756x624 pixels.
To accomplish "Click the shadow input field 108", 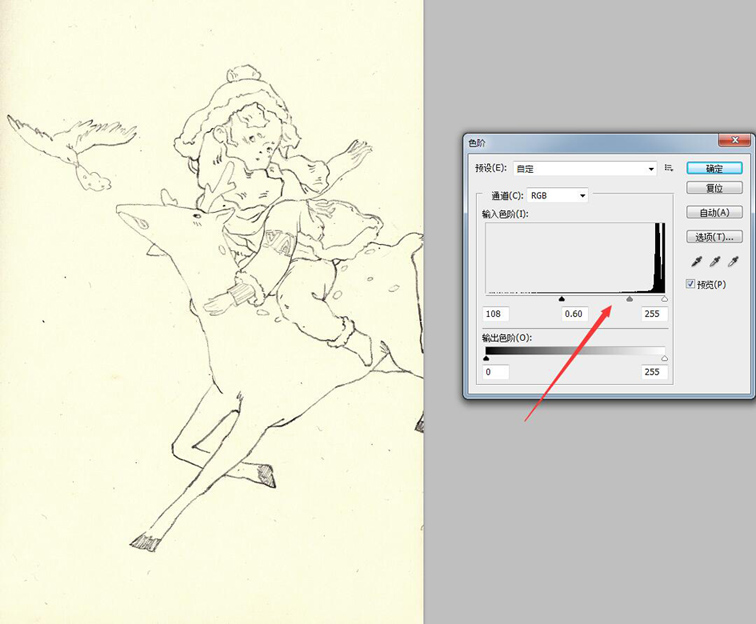I will tap(496, 314).
